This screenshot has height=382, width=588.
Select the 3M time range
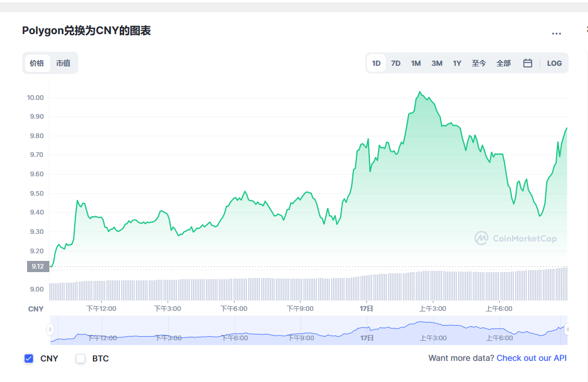pos(437,63)
